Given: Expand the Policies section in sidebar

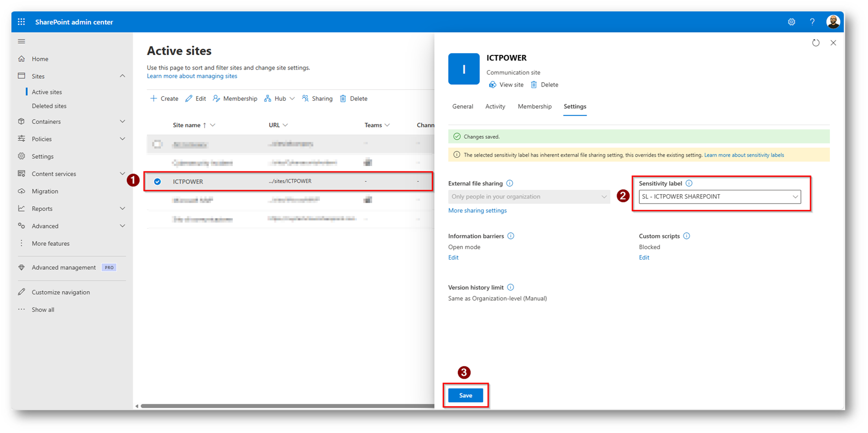Looking at the screenshot, I should pyautogui.click(x=122, y=139).
